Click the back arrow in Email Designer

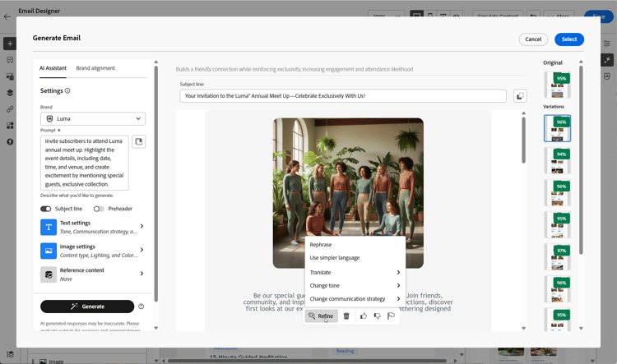[x=7, y=16]
